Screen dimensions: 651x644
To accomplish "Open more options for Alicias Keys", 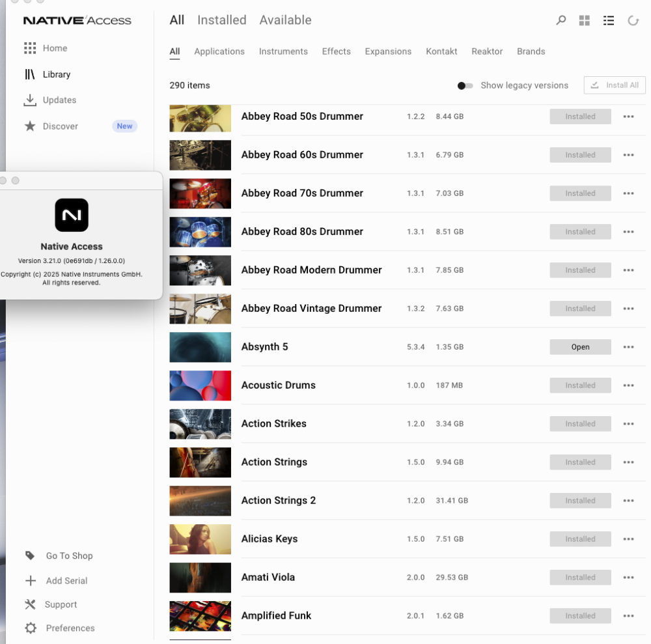I will 629,539.
